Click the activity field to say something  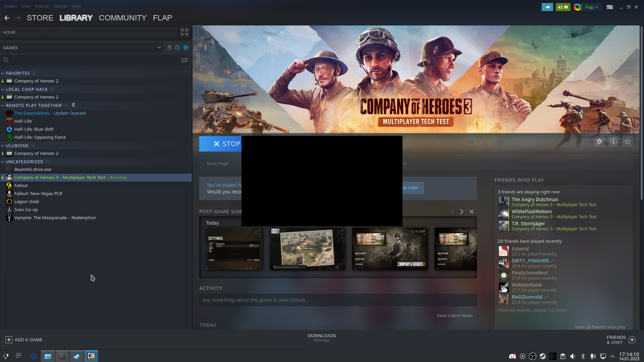click(338, 300)
